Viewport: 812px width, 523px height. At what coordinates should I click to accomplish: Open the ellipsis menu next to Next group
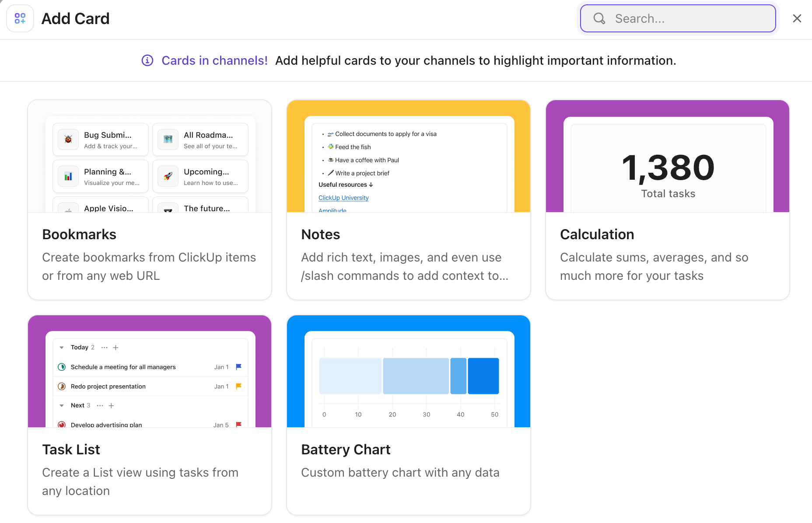100,405
